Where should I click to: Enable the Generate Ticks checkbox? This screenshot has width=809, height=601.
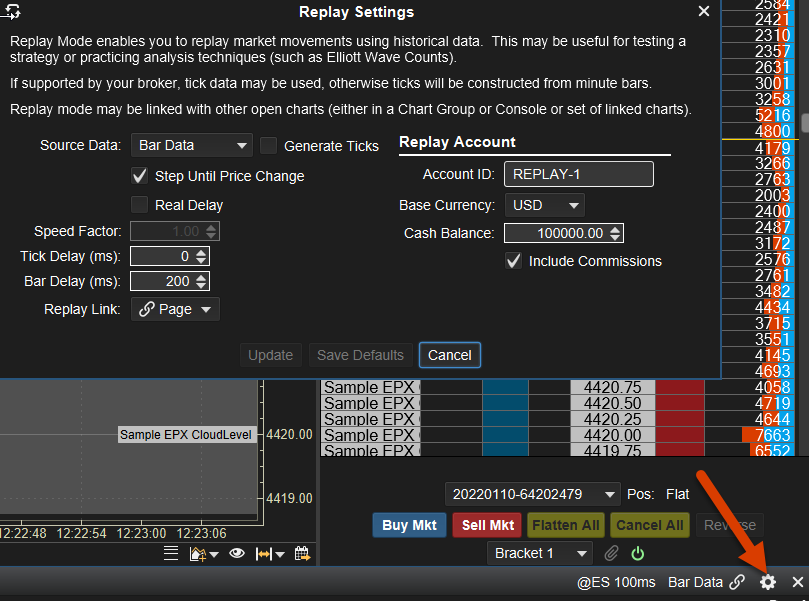pyautogui.click(x=268, y=146)
